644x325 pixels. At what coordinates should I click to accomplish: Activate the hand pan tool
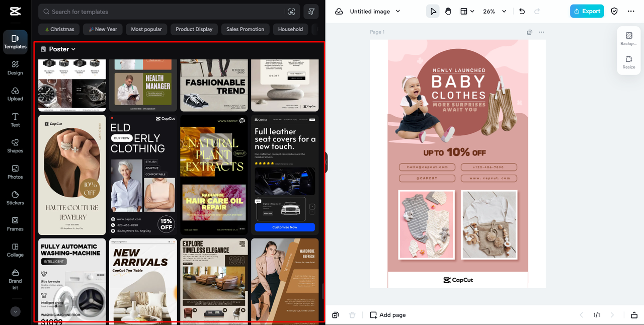tap(448, 11)
